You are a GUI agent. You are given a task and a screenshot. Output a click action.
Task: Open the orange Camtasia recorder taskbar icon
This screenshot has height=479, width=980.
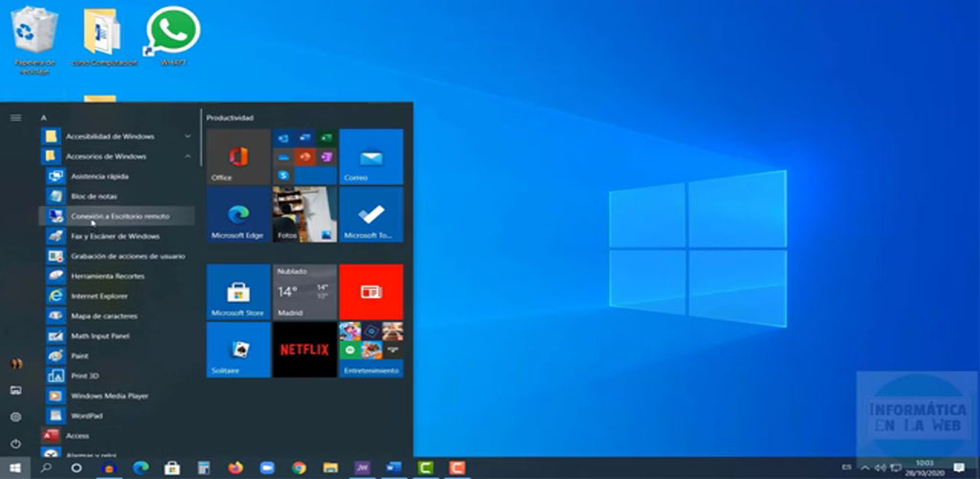[457, 468]
